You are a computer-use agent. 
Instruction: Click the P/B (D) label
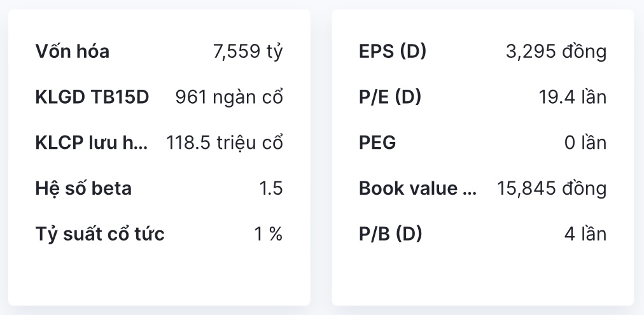click(391, 234)
